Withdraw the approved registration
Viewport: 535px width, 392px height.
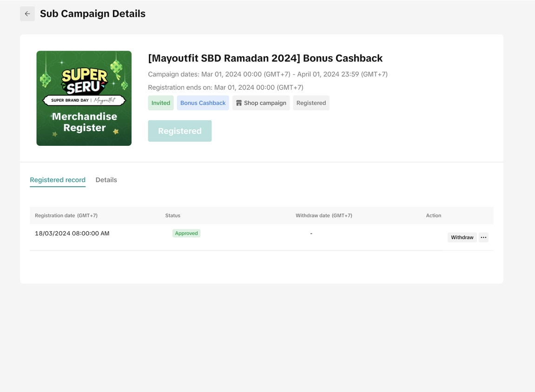coord(462,237)
